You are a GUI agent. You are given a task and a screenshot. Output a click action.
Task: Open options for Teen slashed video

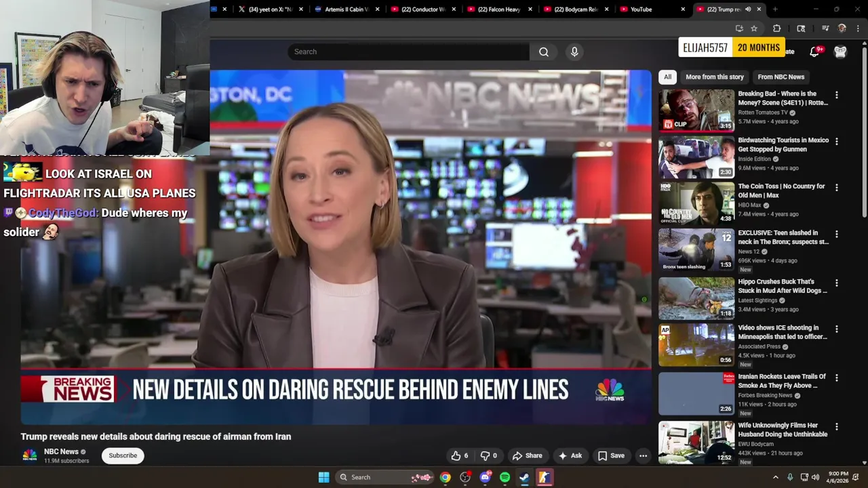836,235
